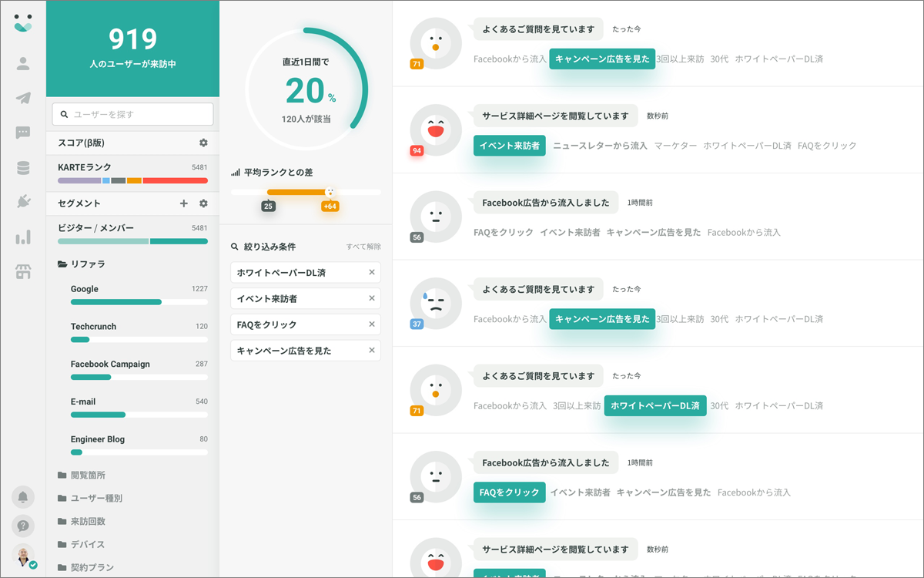
Task: Open the user profile sidebar icon
Action: (x=23, y=63)
